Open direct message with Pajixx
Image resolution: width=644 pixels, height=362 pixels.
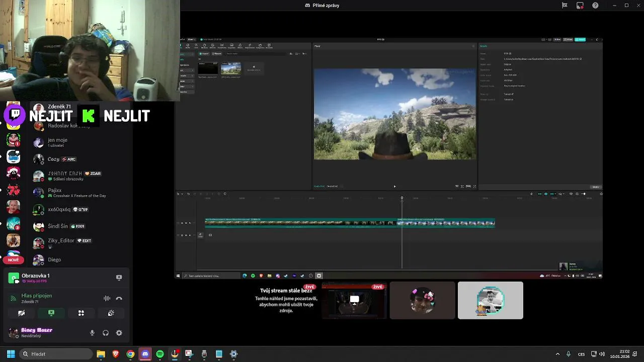pyautogui.click(x=80, y=193)
